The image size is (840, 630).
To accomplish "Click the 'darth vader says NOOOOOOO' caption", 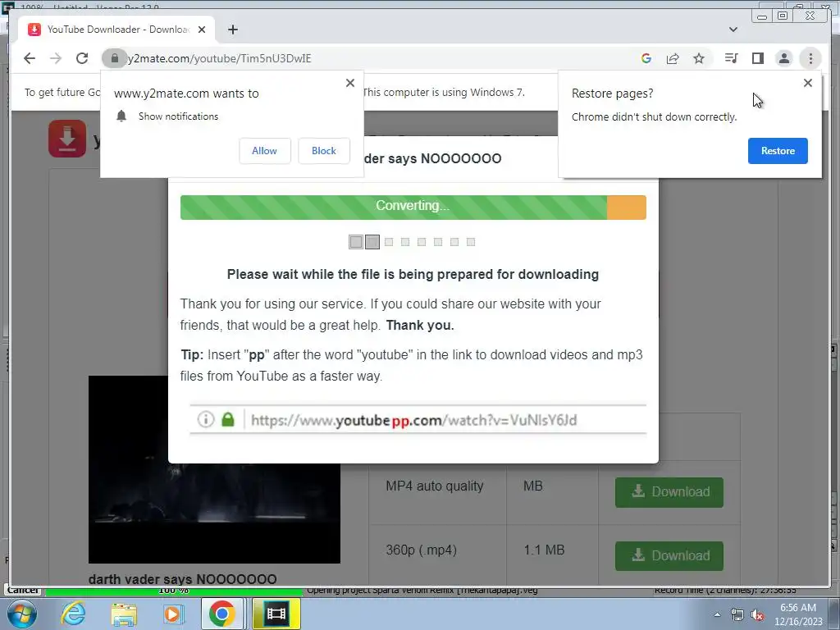I will 183,579.
